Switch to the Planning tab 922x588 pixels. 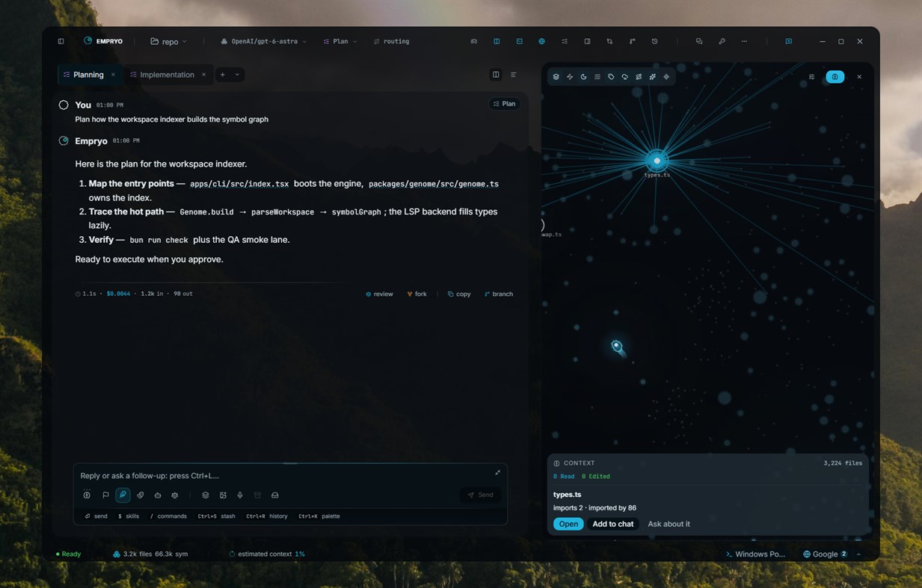click(x=87, y=75)
